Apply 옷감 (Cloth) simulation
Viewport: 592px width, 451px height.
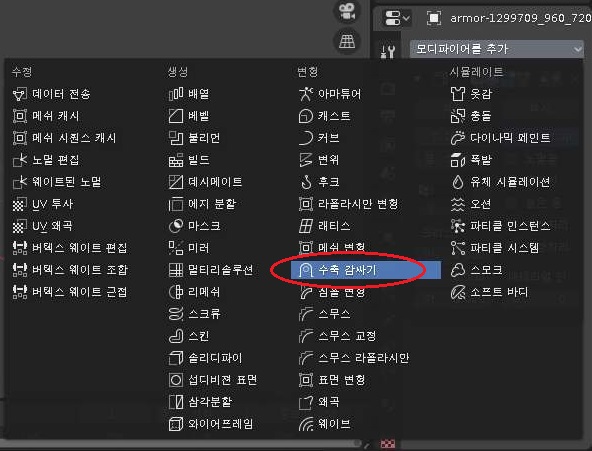[472, 94]
